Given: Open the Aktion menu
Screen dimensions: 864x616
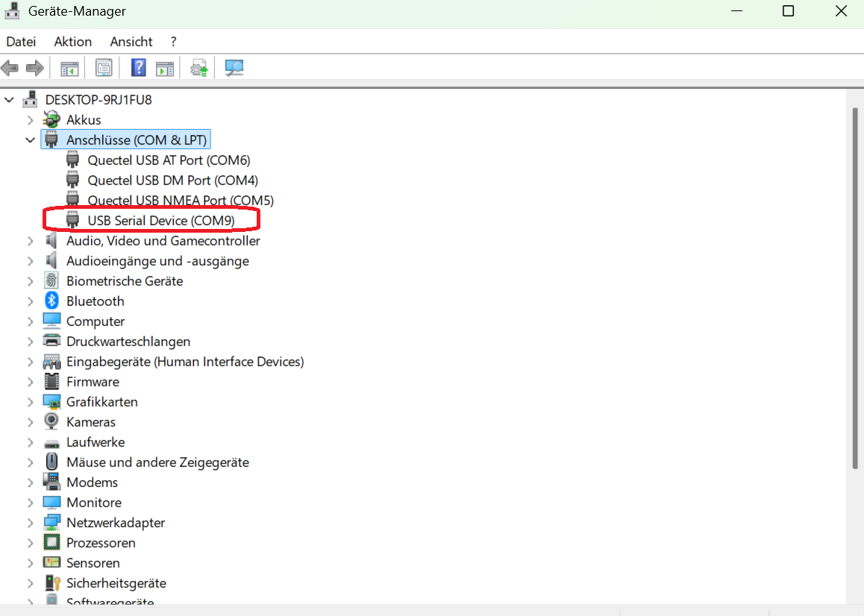Looking at the screenshot, I should [x=73, y=42].
